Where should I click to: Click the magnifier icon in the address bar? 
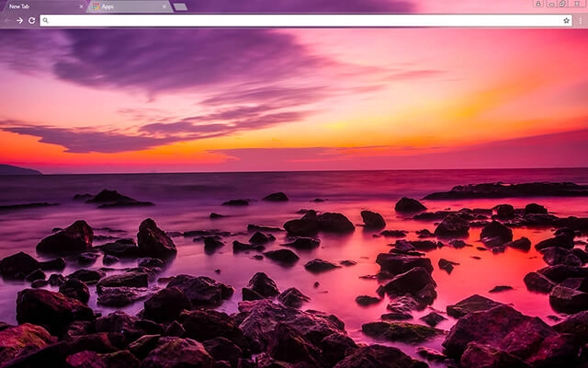point(45,20)
